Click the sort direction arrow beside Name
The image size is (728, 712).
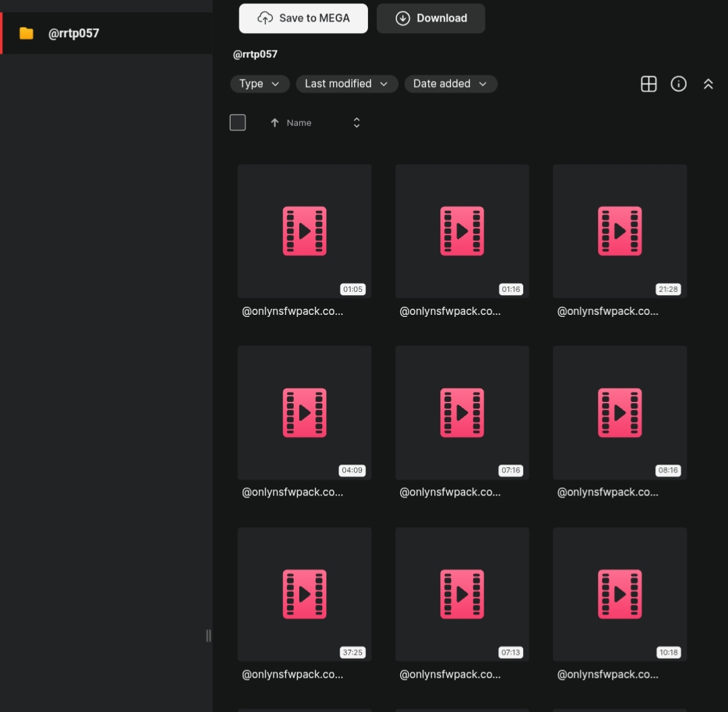coord(274,123)
